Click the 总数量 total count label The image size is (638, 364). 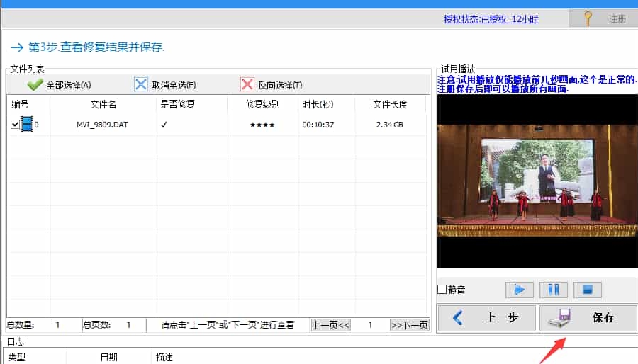point(21,325)
